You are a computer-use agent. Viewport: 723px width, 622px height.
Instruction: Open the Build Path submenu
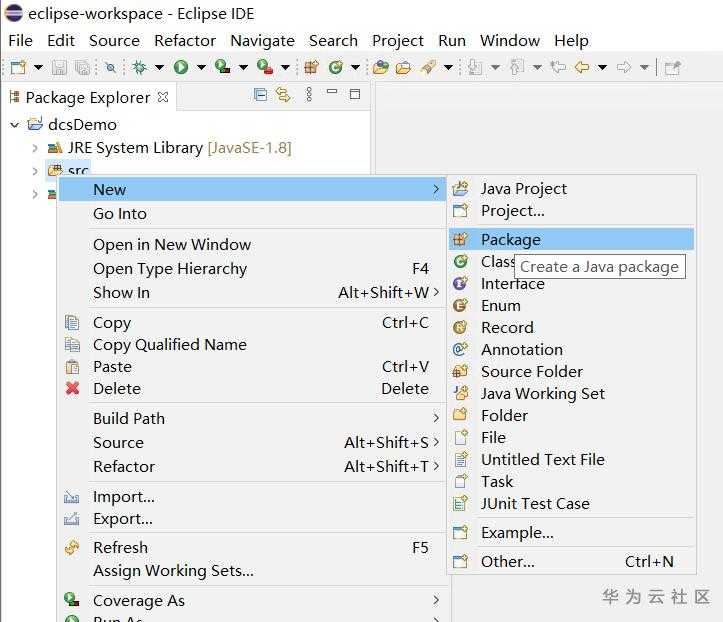[x=252, y=418]
